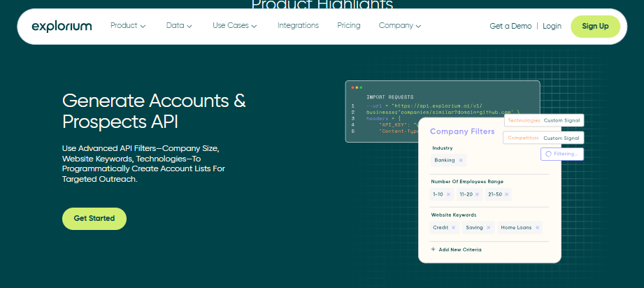Remove the 21-50 employees tag

coord(506,194)
